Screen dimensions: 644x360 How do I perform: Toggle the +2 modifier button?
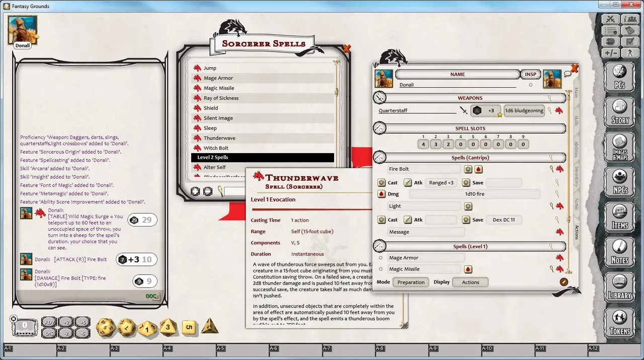[66, 322]
